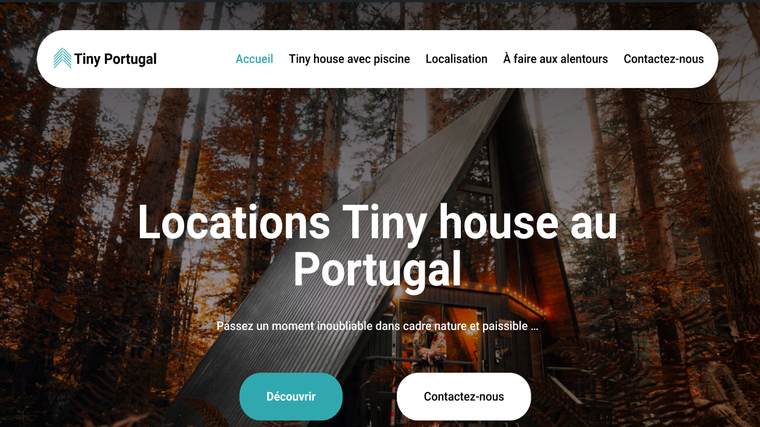
Task: Click the Locations Tiny house au Portugal headline
Action: click(378, 246)
